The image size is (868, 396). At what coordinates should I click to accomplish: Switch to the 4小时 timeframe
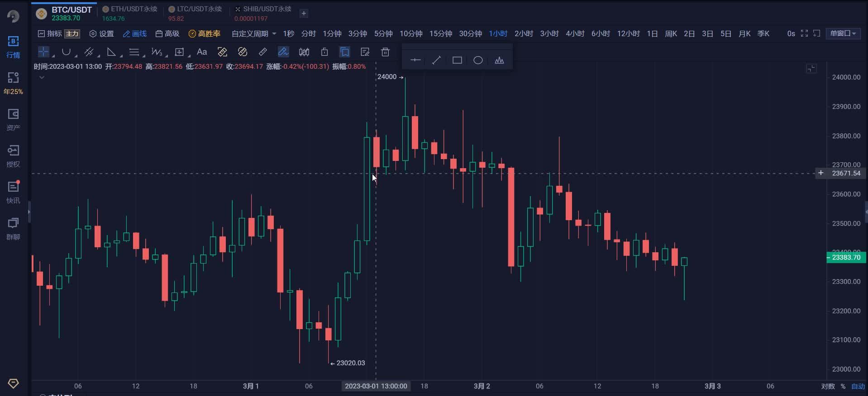click(575, 33)
